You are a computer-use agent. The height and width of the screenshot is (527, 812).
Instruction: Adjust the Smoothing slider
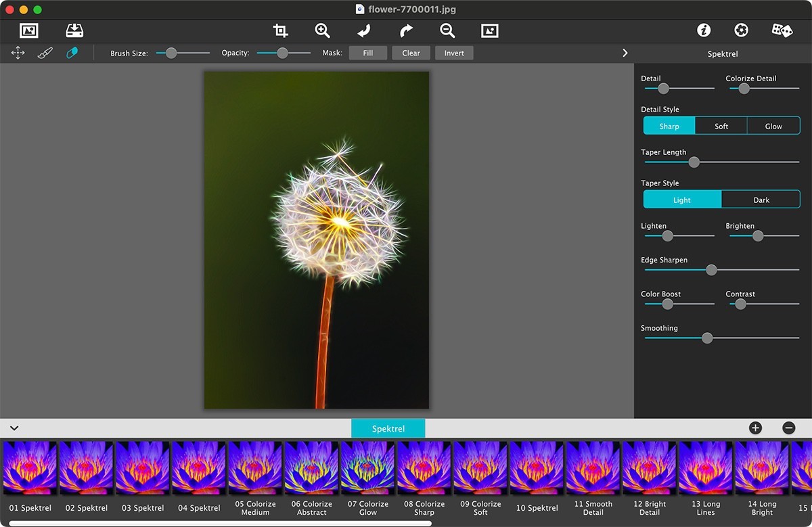pos(706,338)
